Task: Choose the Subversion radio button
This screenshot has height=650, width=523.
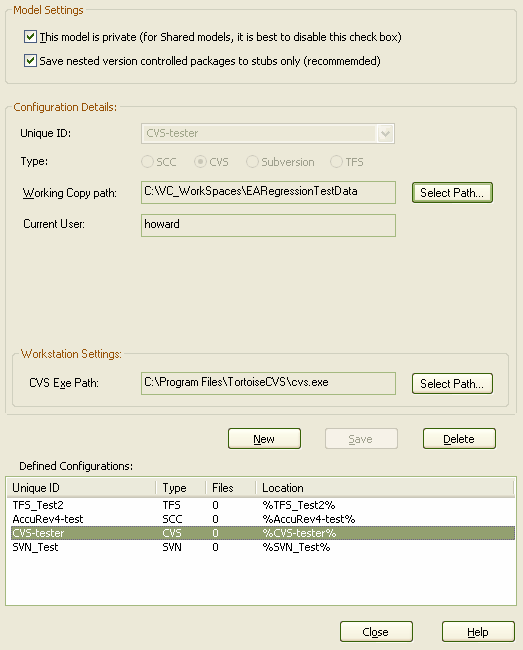Action: 252,162
